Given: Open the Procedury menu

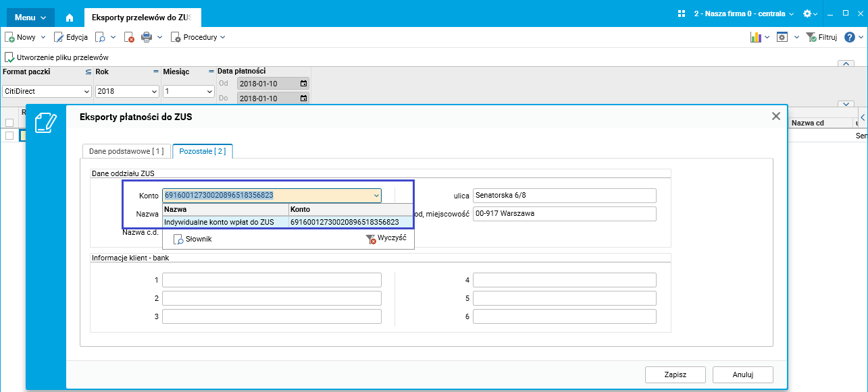Looking at the screenshot, I should 198,37.
